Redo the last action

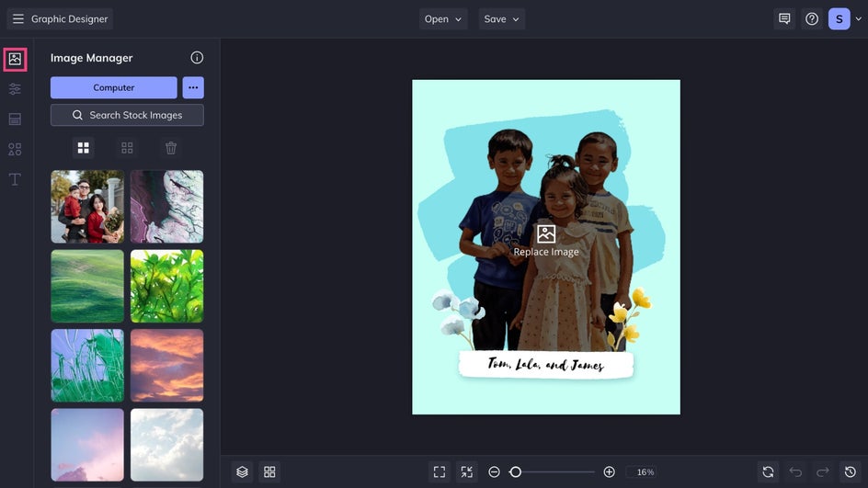[823, 472]
